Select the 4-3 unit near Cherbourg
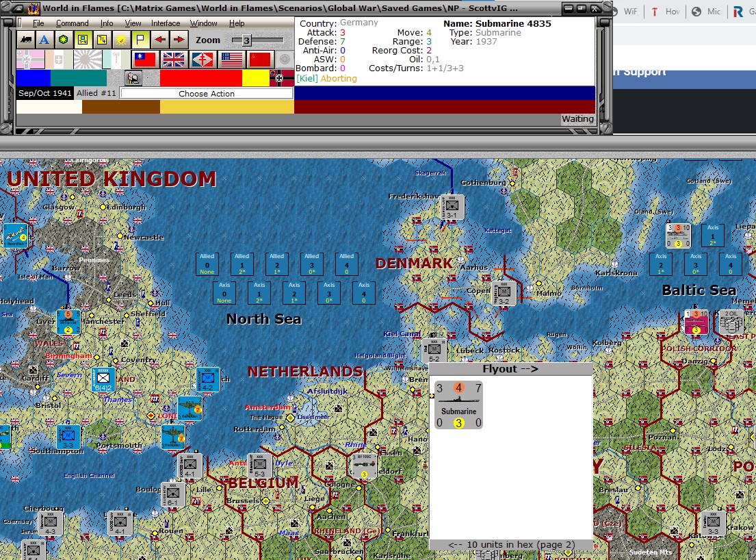The width and height of the screenshot is (756, 560). pyautogui.click(x=50, y=523)
